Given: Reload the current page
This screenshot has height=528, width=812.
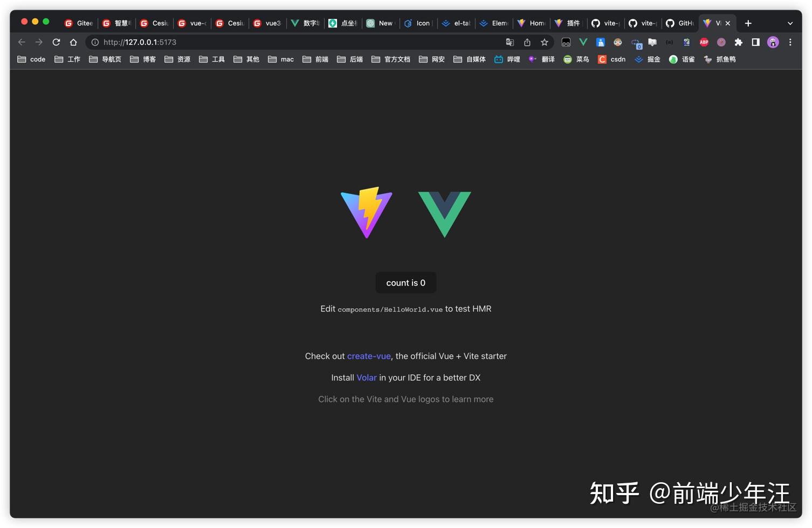Looking at the screenshot, I should [x=56, y=42].
